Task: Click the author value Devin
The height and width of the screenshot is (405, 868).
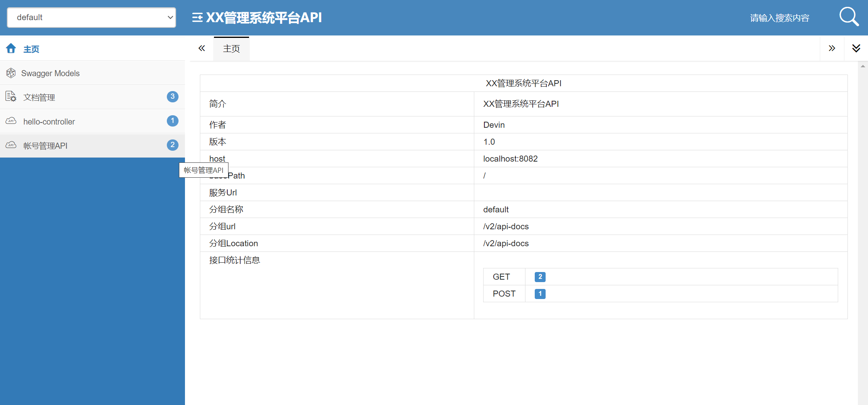Action: point(494,125)
